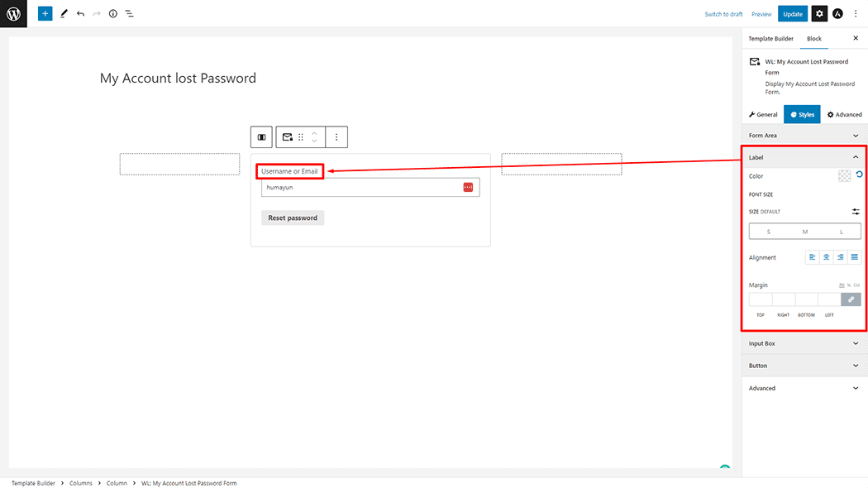Select parent columns block icon
868x488 pixels.
coord(261,136)
